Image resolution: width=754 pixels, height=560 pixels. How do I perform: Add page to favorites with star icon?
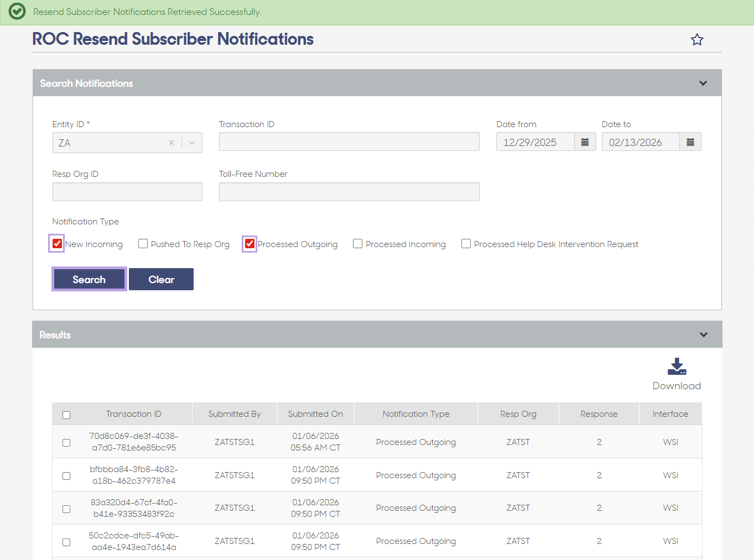click(x=697, y=40)
